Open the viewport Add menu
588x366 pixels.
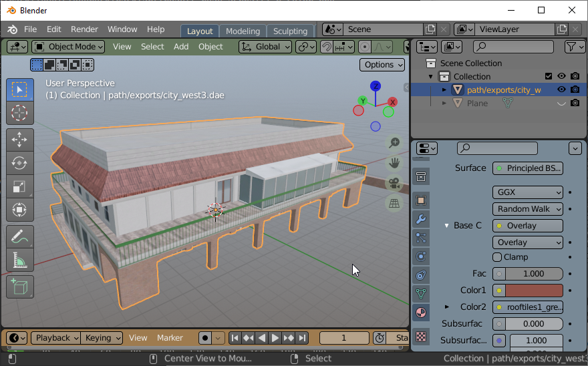pos(181,47)
